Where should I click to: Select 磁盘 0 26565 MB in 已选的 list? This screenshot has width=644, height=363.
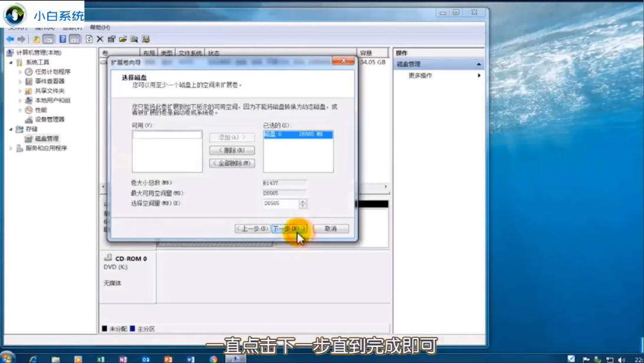298,135
